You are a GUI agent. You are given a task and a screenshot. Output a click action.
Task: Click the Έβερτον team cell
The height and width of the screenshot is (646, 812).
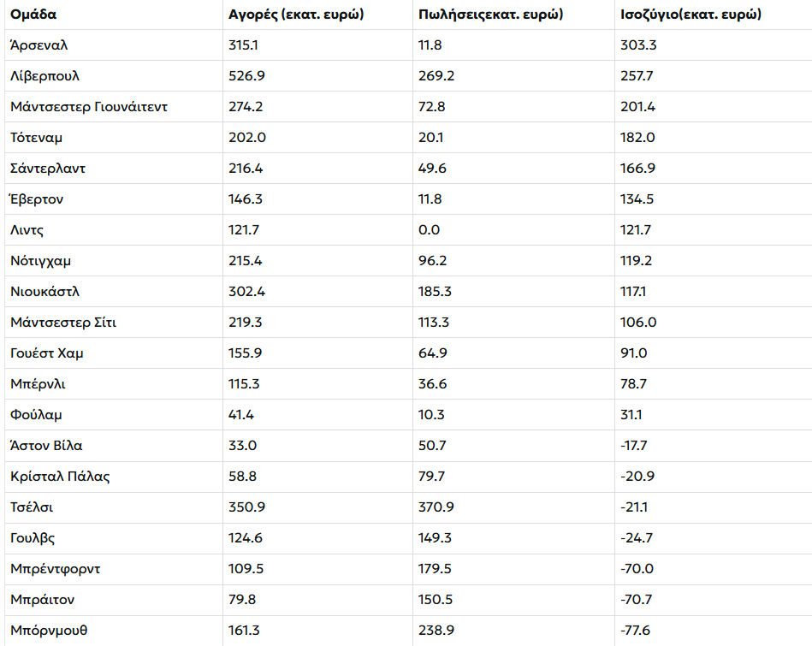pyautogui.click(x=37, y=199)
